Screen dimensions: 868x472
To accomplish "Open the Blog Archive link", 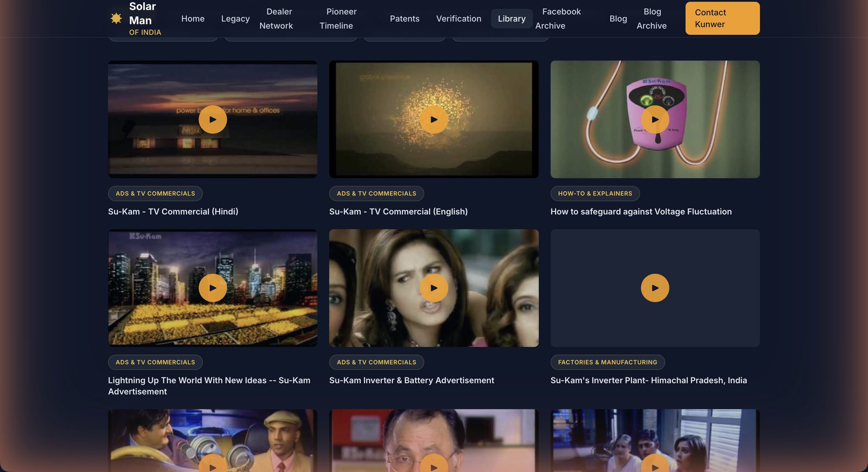I will 652,18.
